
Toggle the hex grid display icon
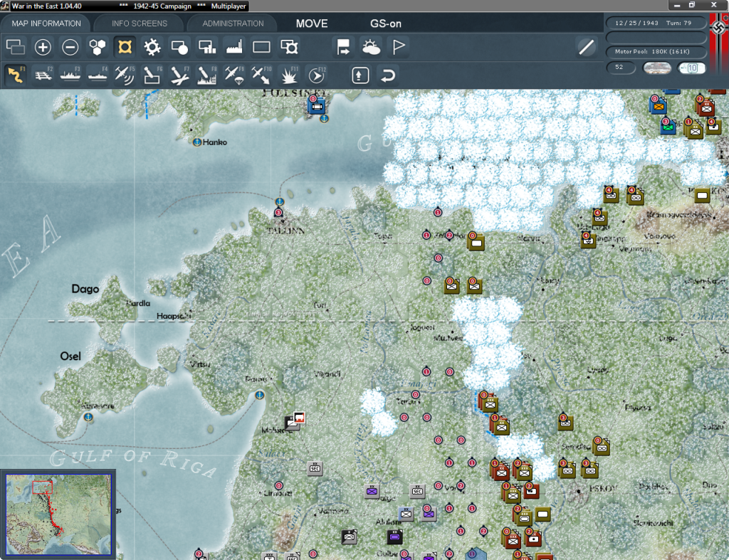(x=98, y=47)
